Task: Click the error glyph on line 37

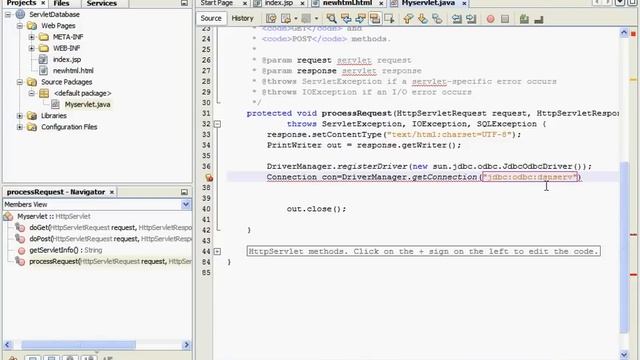Action: [x=209, y=178]
